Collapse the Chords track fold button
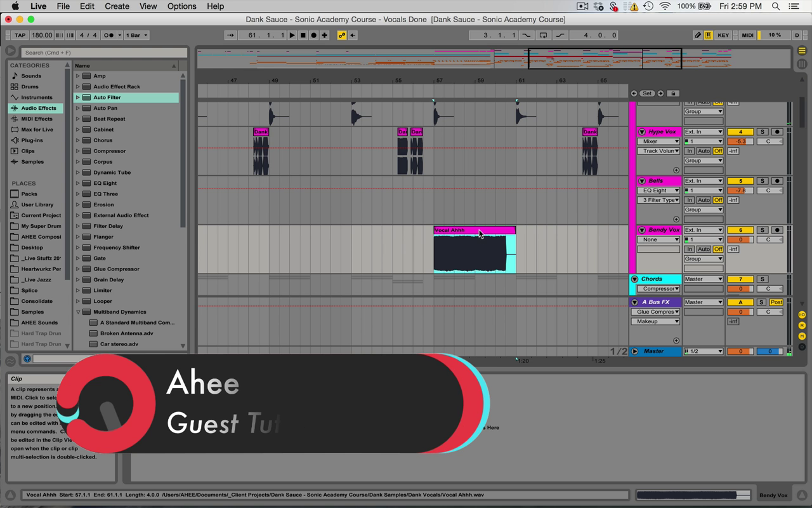Viewport: 812px width, 508px height. [x=634, y=279]
